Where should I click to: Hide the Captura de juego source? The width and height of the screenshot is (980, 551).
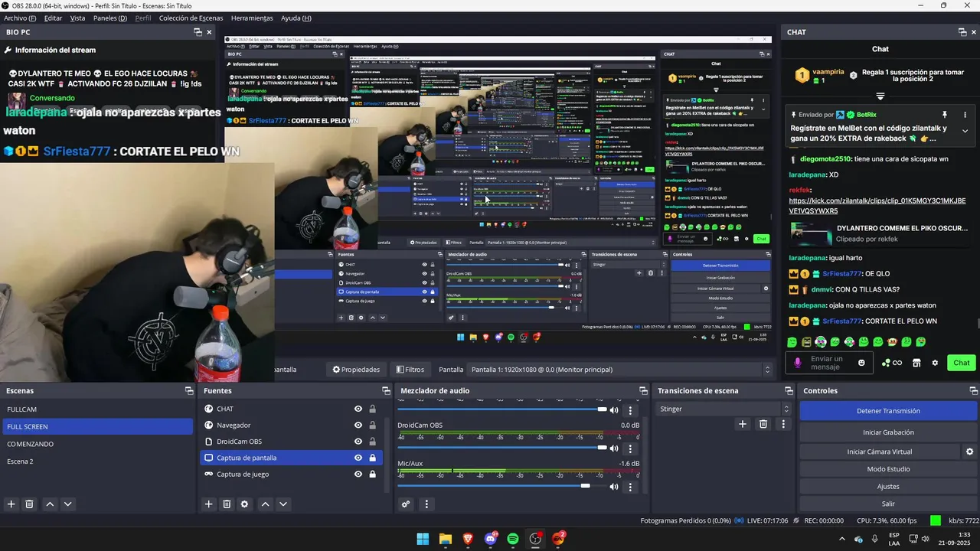pyautogui.click(x=358, y=474)
